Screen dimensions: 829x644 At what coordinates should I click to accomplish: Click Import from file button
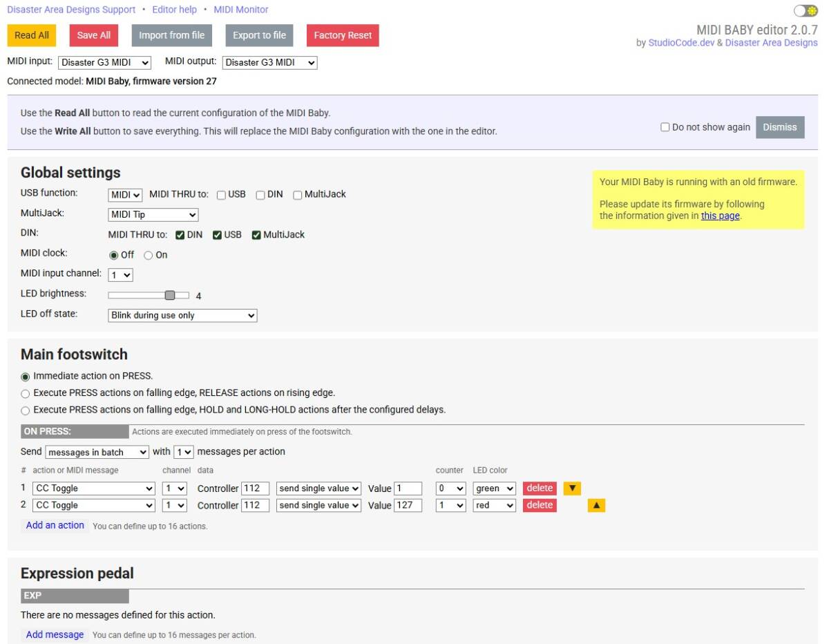click(171, 35)
